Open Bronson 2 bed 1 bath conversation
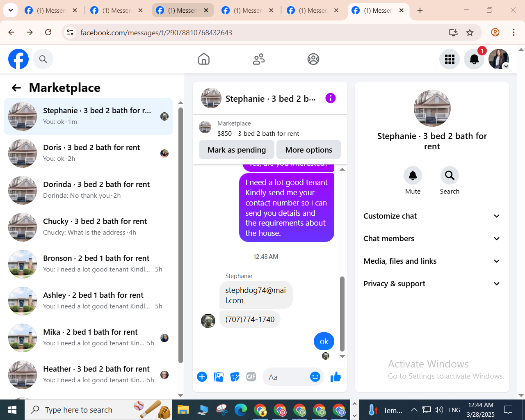 click(88, 264)
